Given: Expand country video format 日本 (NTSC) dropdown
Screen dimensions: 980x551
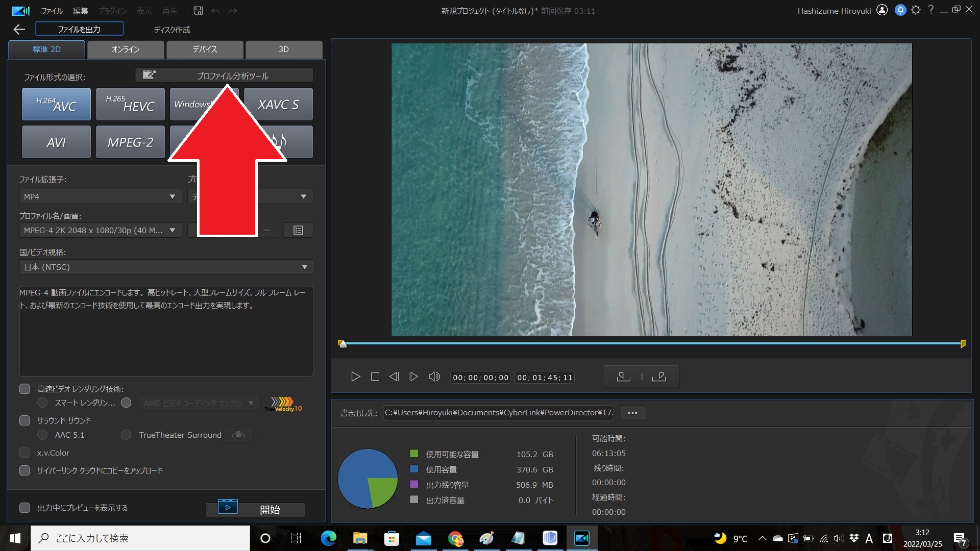Looking at the screenshot, I should [166, 267].
